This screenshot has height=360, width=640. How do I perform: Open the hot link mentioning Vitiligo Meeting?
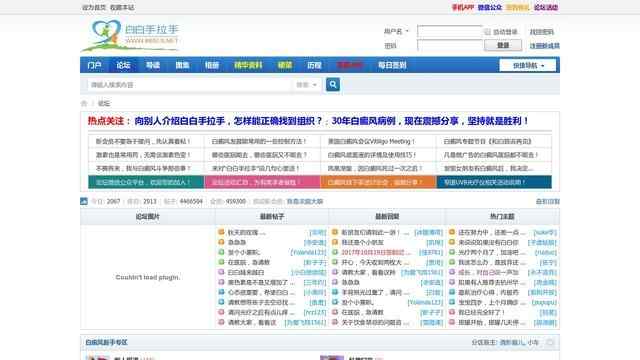coord(371,141)
